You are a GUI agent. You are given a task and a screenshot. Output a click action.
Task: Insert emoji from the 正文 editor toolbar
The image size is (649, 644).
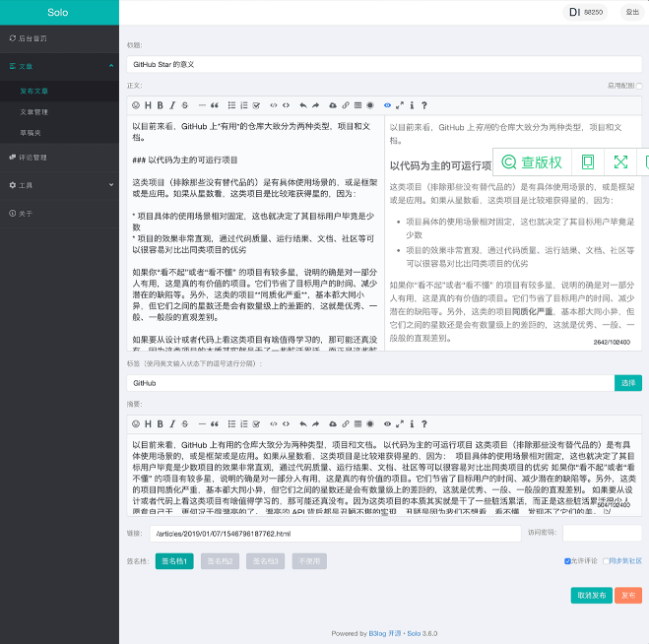(136, 105)
